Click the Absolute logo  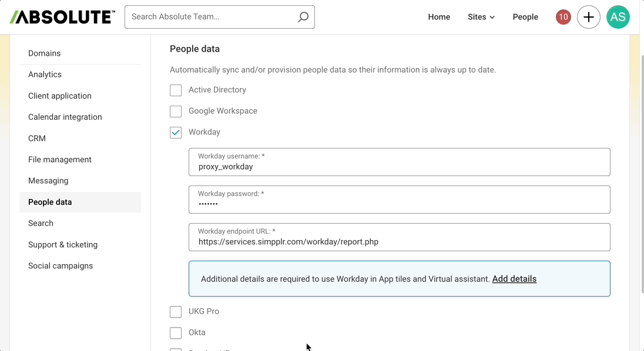coord(62,16)
